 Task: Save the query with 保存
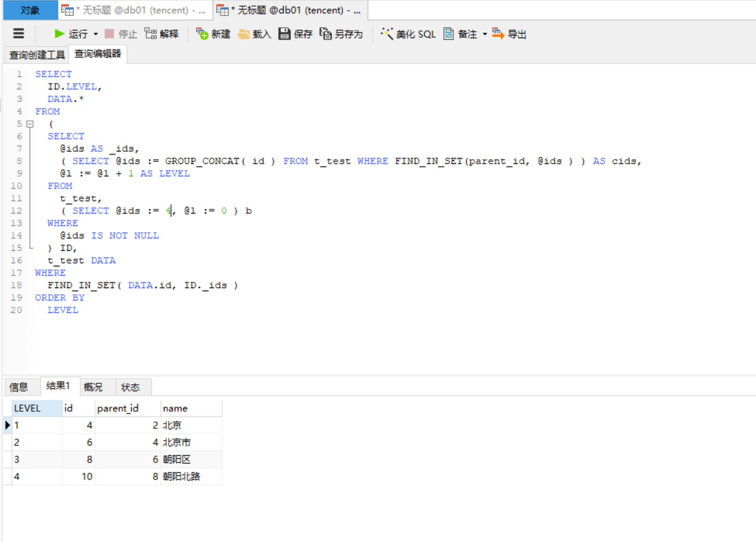click(296, 34)
